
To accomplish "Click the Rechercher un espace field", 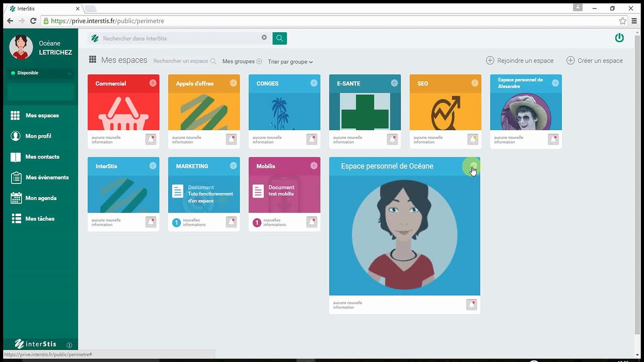I will [185, 61].
